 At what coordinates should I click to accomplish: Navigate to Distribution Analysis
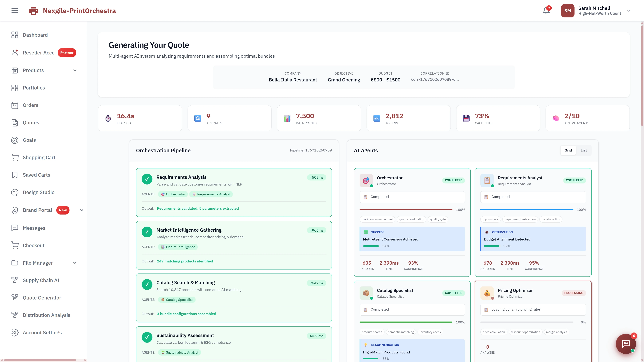[46, 315]
